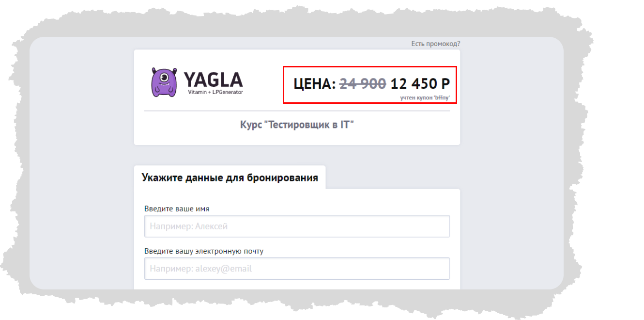Click the YAGLA wordmark text
This screenshot has width=644, height=320.
tap(213, 79)
